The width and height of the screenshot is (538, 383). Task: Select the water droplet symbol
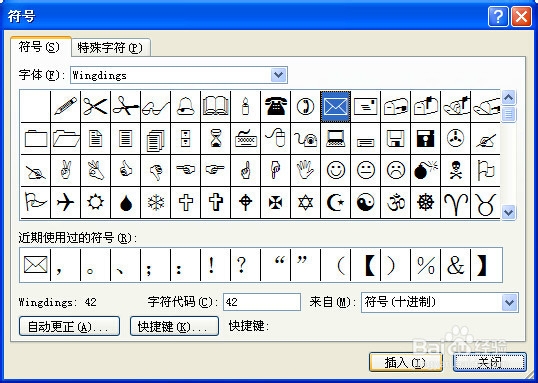pos(126,202)
